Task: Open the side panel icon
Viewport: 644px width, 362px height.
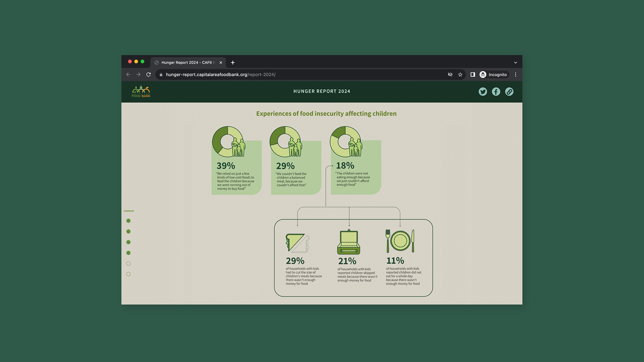Action: pyautogui.click(x=473, y=74)
